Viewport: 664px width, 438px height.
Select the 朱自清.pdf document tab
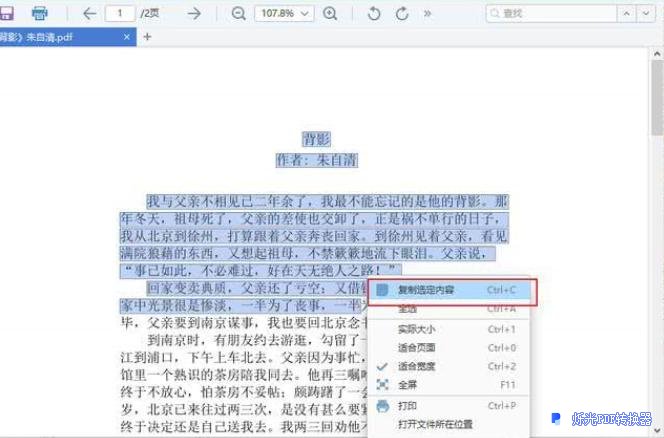(68, 37)
